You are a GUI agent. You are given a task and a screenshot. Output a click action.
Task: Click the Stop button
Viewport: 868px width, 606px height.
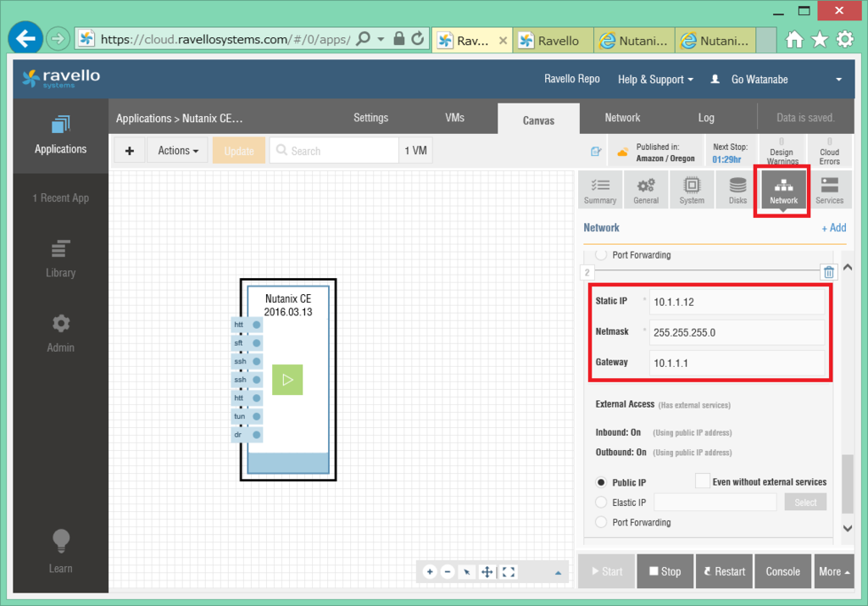(665, 571)
